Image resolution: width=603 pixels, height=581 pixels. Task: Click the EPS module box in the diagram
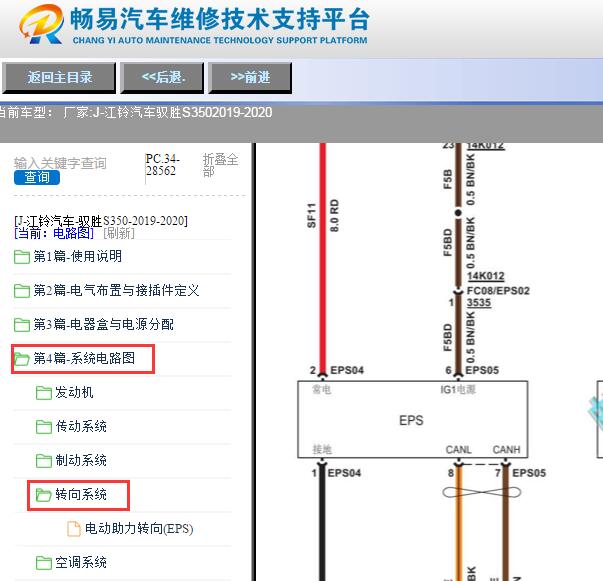pyautogui.click(x=412, y=420)
